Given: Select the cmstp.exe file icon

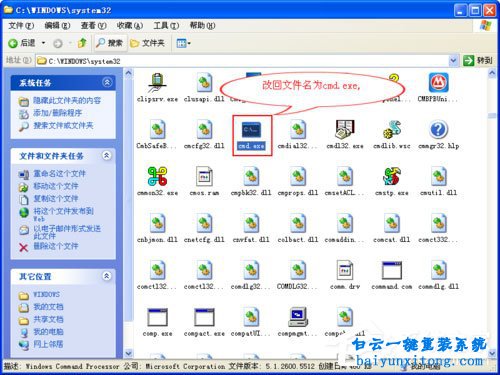Looking at the screenshot, I should point(392,176).
